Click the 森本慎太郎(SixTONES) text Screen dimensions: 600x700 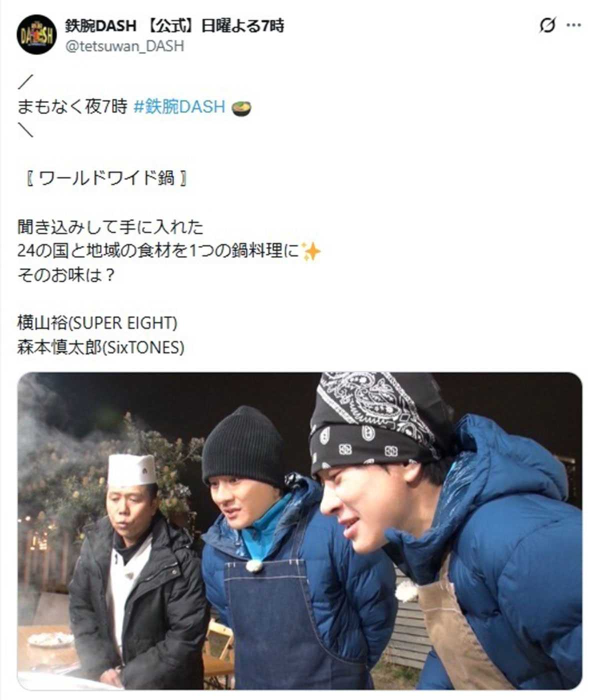[x=101, y=347]
